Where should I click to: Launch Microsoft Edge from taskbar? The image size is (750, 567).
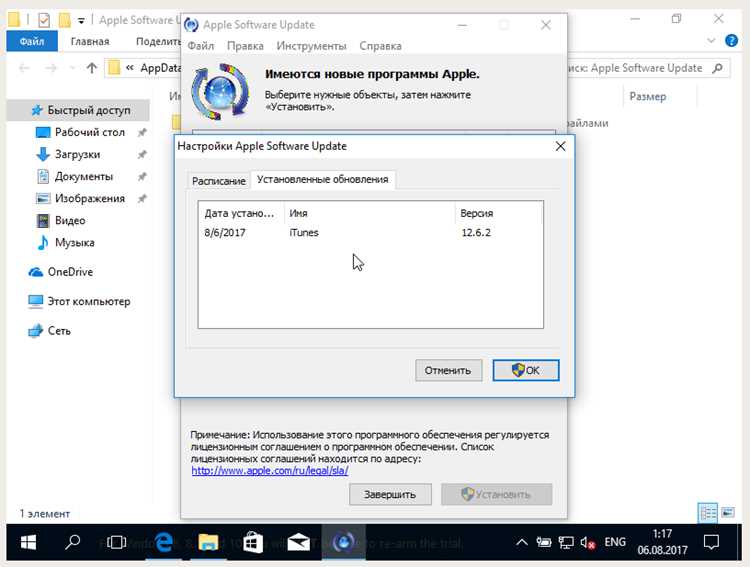click(163, 543)
